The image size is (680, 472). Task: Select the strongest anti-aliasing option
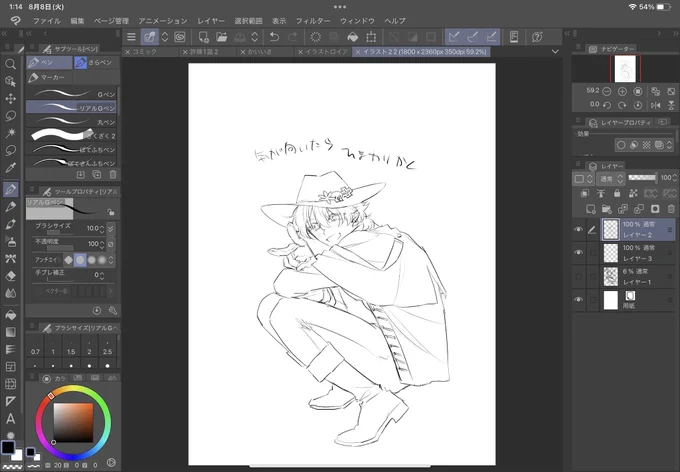point(102,260)
